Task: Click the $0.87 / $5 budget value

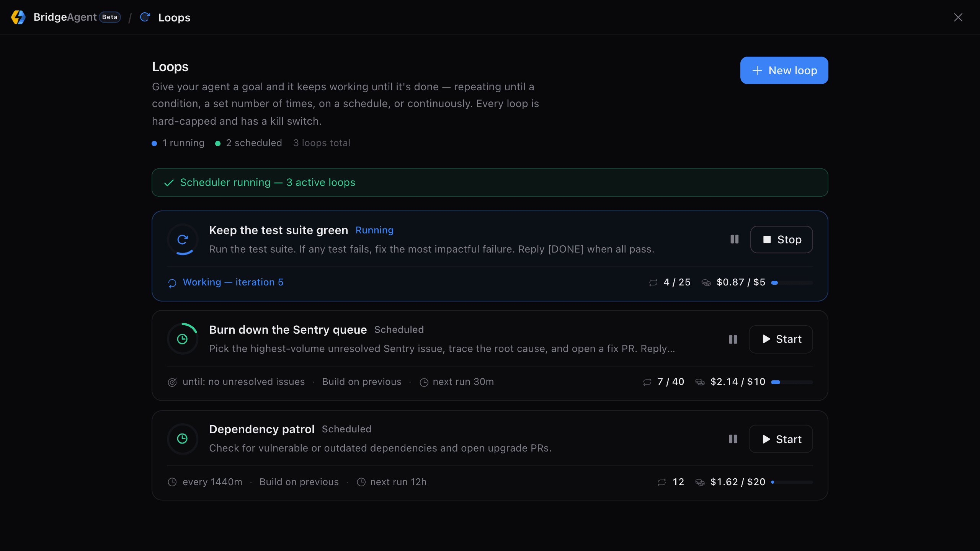Action: pos(741,282)
